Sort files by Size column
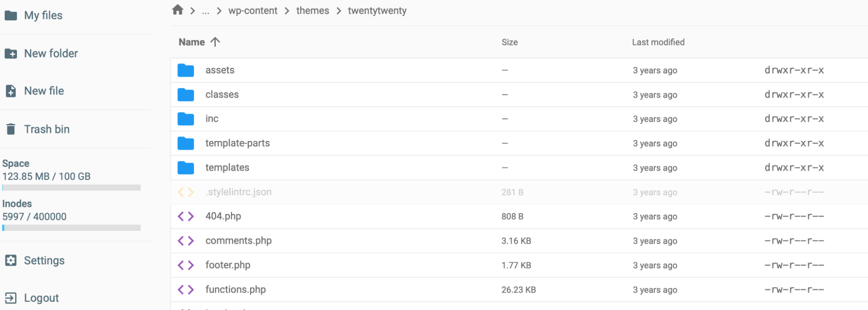This screenshot has width=868, height=310. [509, 42]
